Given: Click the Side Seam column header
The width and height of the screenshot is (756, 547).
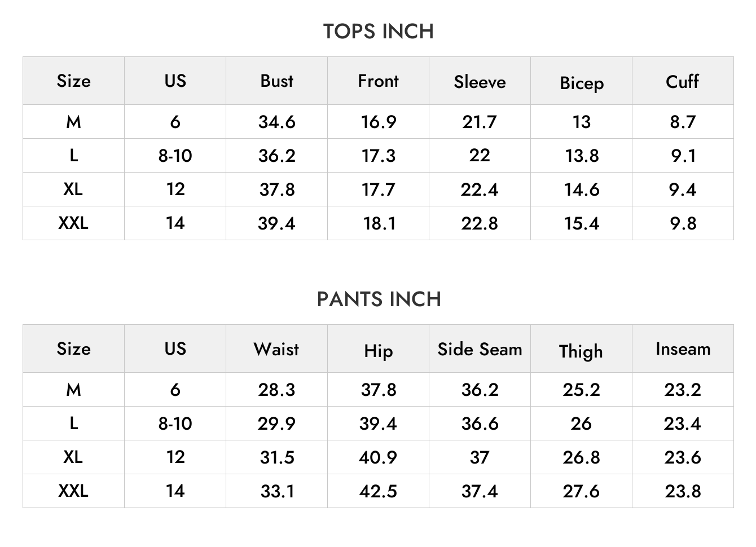Looking at the screenshot, I should coord(480,349).
